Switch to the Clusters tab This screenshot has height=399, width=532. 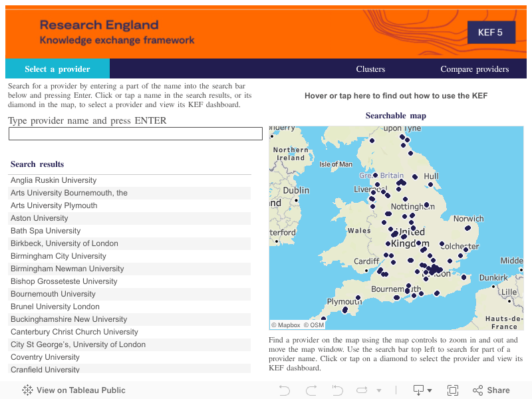tap(370, 69)
